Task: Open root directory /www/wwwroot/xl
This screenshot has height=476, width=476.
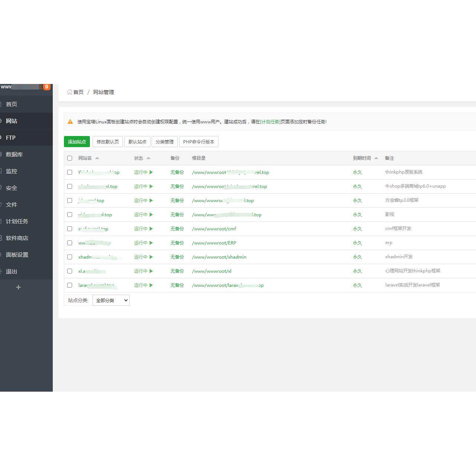Action: (x=212, y=271)
